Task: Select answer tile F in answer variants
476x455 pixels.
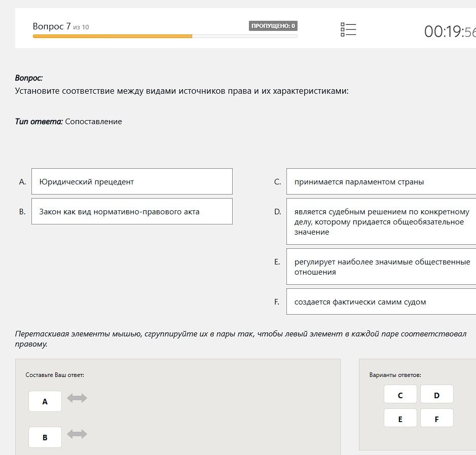Action: click(x=437, y=418)
